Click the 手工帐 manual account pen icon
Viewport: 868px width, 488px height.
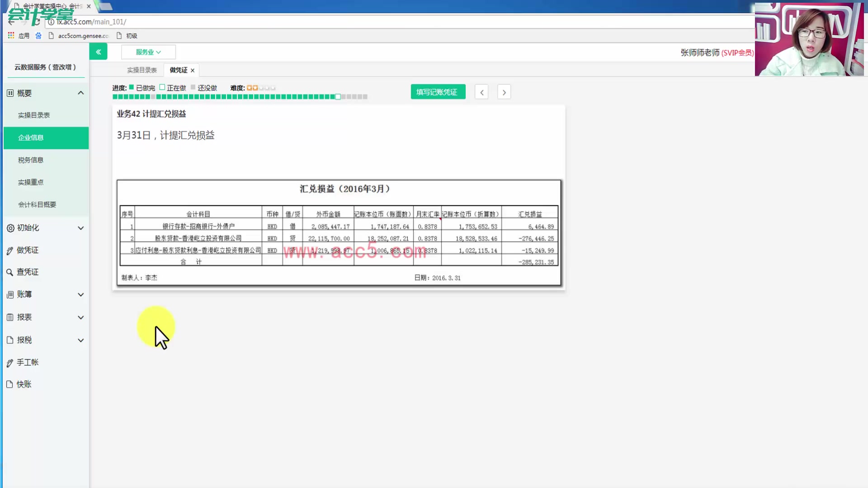click(x=10, y=362)
